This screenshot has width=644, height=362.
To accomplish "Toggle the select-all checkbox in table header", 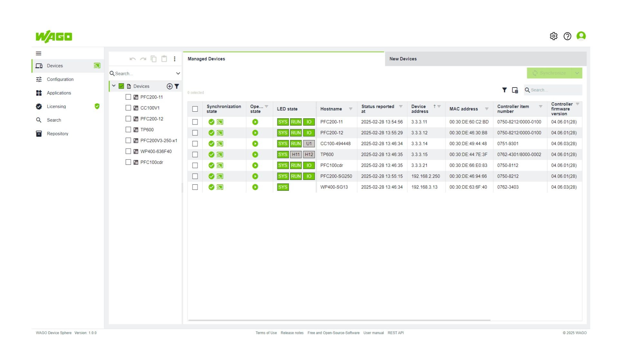I will pos(195,109).
